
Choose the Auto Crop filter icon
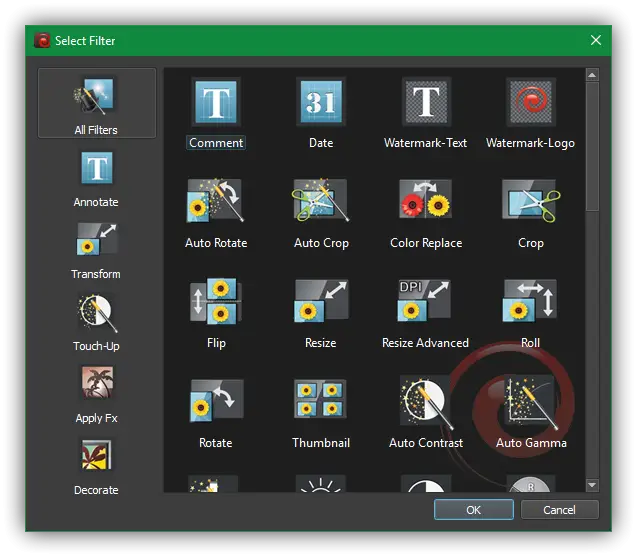(x=321, y=200)
